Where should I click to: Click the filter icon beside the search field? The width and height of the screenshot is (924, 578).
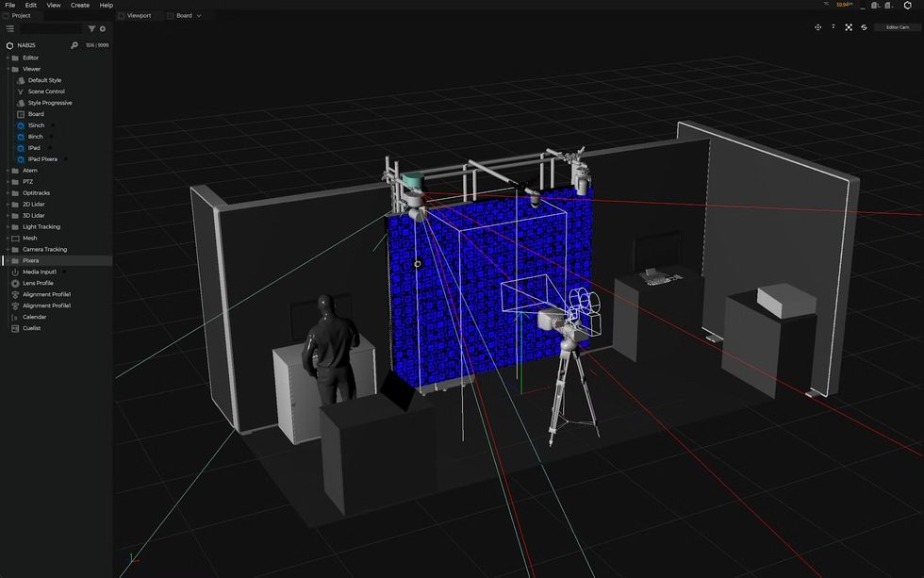tap(91, 28)
